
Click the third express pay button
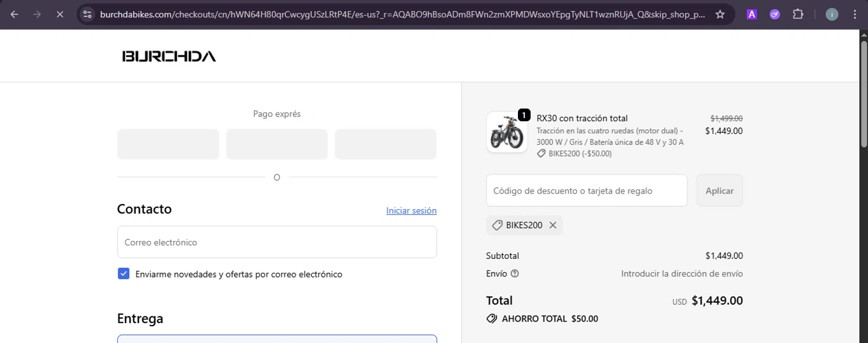pos(385,144)
